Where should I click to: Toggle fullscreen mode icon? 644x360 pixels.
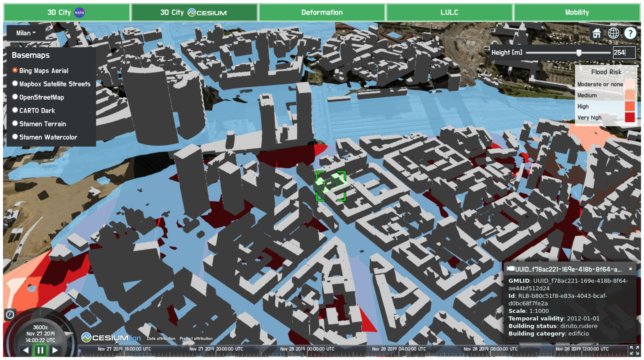[x=634, y=350]
